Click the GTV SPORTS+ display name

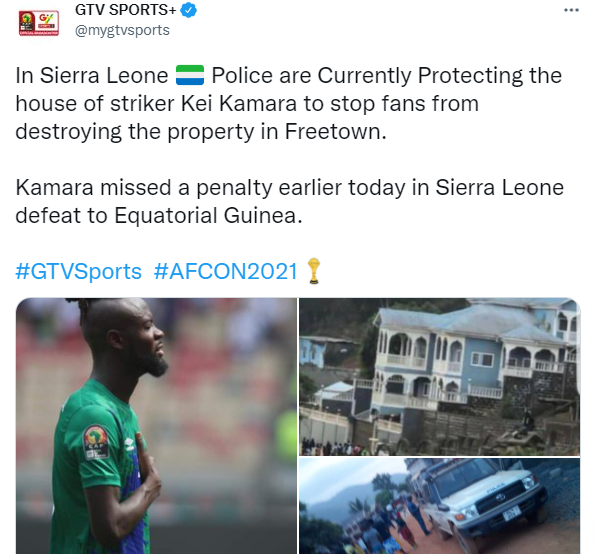pos(125,10)
